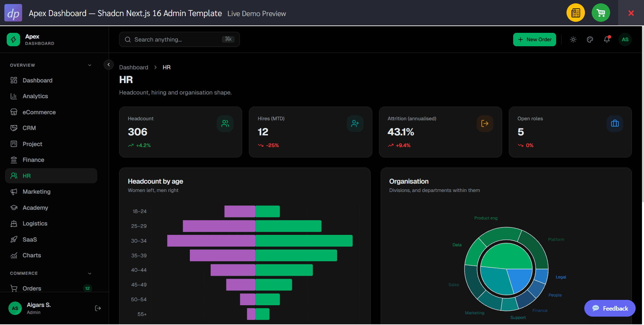Click the blue Legal segment label
The image size is (644, 325).
(561, 277)
